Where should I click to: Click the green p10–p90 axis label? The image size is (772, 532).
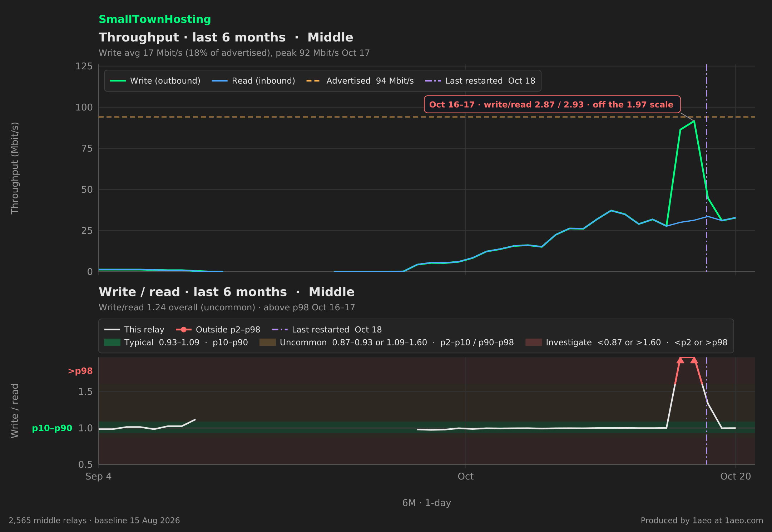(x=52, y=428)
